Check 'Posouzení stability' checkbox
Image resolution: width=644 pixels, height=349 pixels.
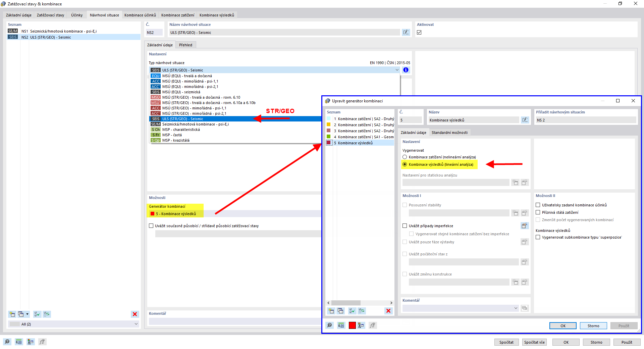click(x=405, y=205)
